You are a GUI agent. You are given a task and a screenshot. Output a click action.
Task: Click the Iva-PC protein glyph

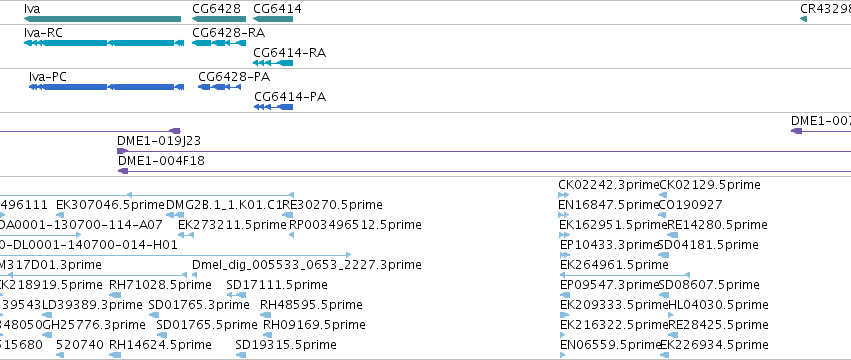click(106, 87)
